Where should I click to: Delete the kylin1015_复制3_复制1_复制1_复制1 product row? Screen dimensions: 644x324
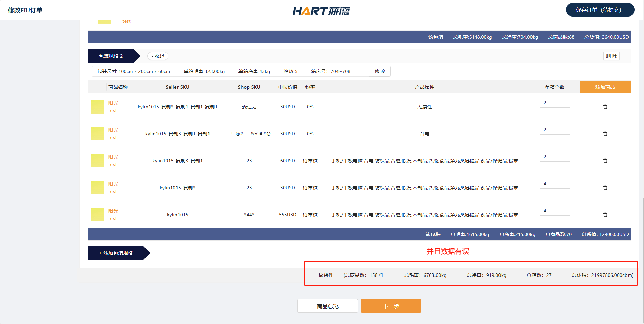tap(605, 107)
